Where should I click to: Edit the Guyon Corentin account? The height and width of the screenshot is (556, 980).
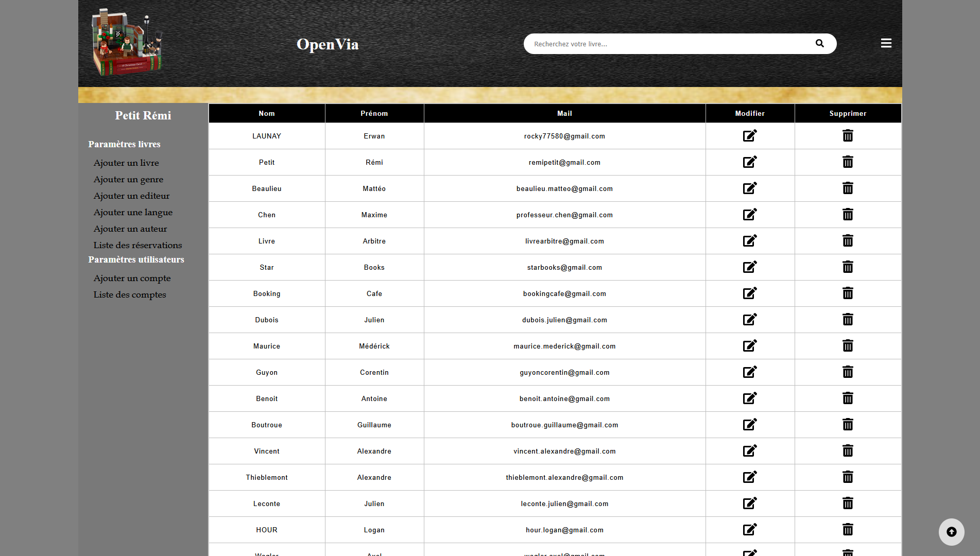tap(750, 372)
